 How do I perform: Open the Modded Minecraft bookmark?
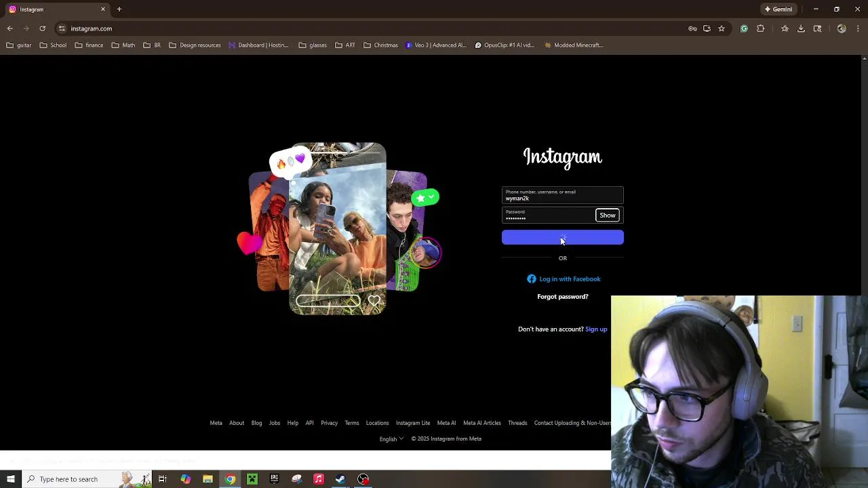point(574,45)
